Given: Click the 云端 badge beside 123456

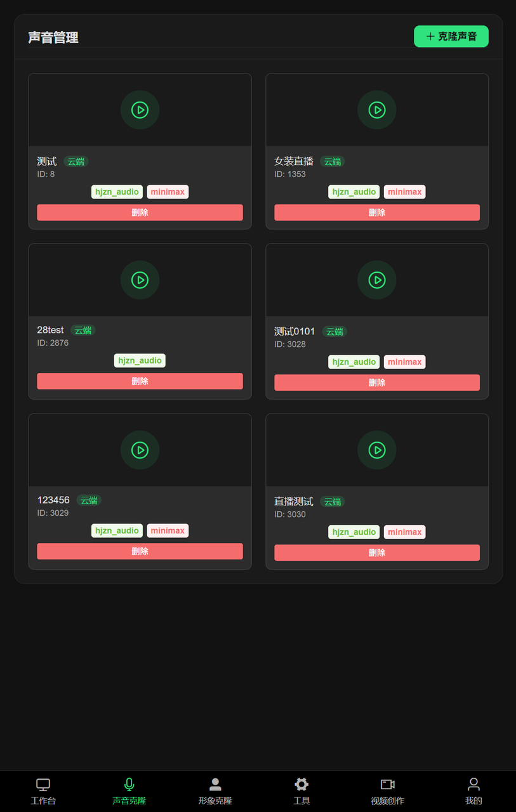Looking at the screenshot, I should click(89, 501).
